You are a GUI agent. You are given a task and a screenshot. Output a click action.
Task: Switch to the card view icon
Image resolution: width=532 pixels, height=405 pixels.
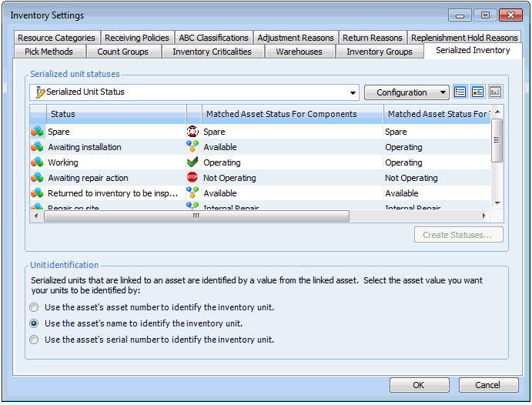[x=477, y=92]
